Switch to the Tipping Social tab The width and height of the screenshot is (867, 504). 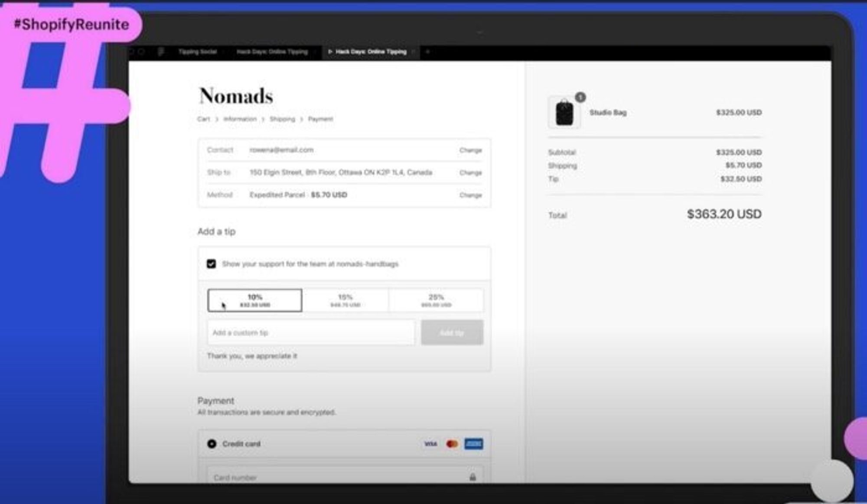[198, 52]
